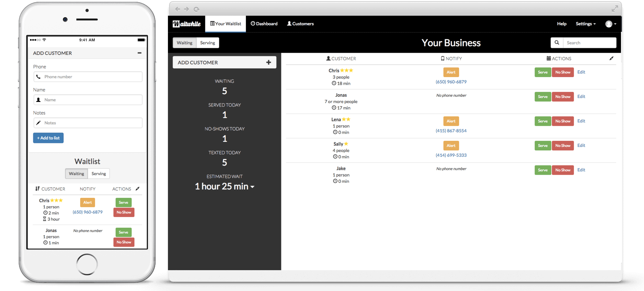The width and height of the screenshot is (644, 291).
Task: Switch to Serving view on desktop
Action: [x=207, y=43]
